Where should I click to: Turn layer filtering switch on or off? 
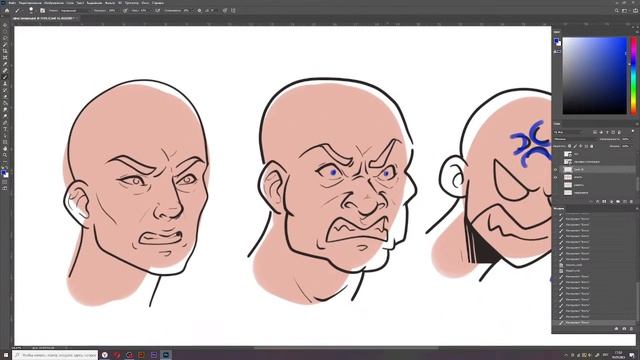(x=633, y=131)
